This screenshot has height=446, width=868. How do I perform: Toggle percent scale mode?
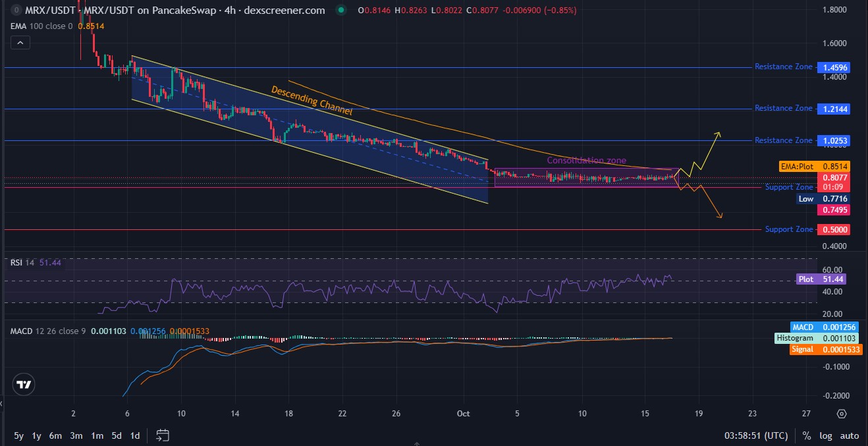click(x=807, y=435)
